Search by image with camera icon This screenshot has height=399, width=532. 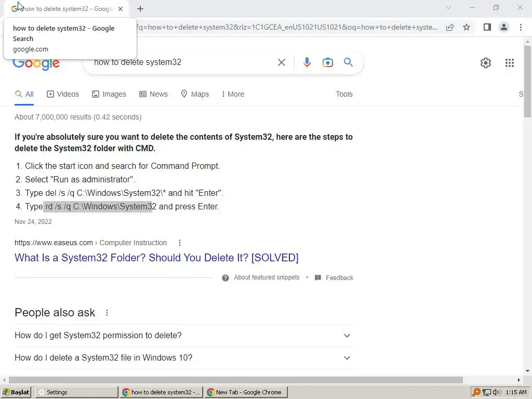[328, 62]
